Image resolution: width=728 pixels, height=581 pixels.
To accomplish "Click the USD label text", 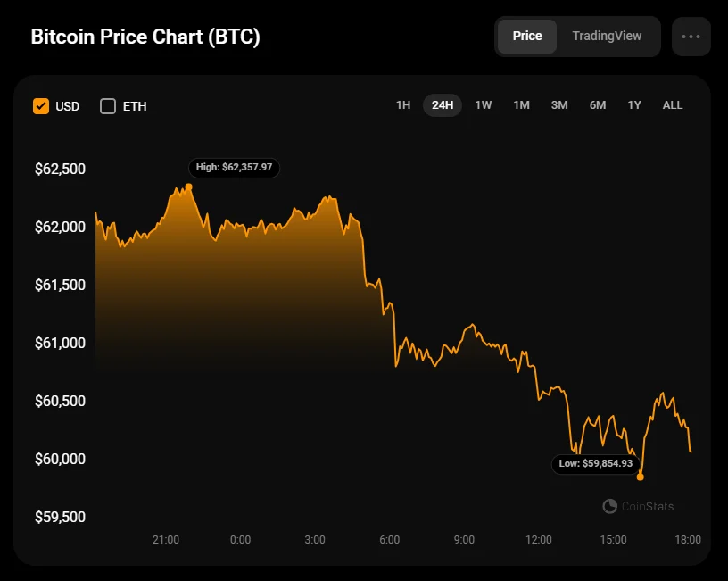I will point(68,106).
